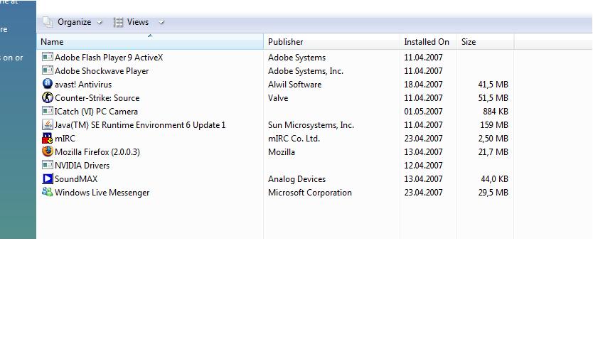This screenshot has height=364, width=593.
Task: Open the Views dropdown arrow
Action: [161, 23]
